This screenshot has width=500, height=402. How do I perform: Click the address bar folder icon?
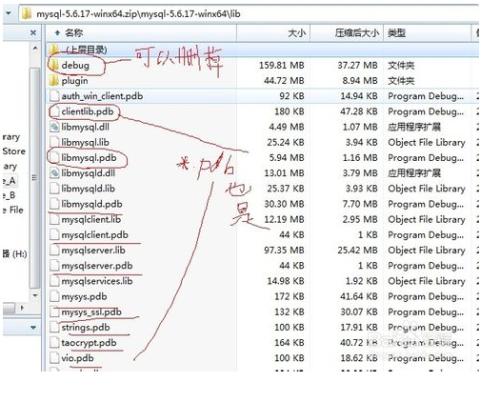[27, 14]
